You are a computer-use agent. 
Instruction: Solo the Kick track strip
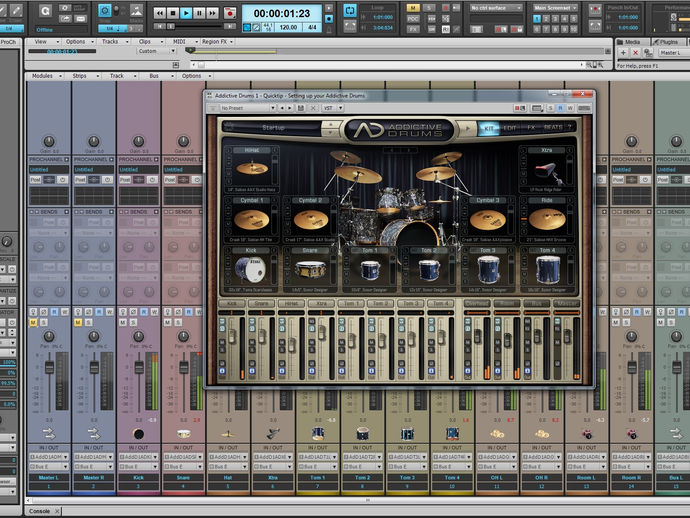coord(133,323)
